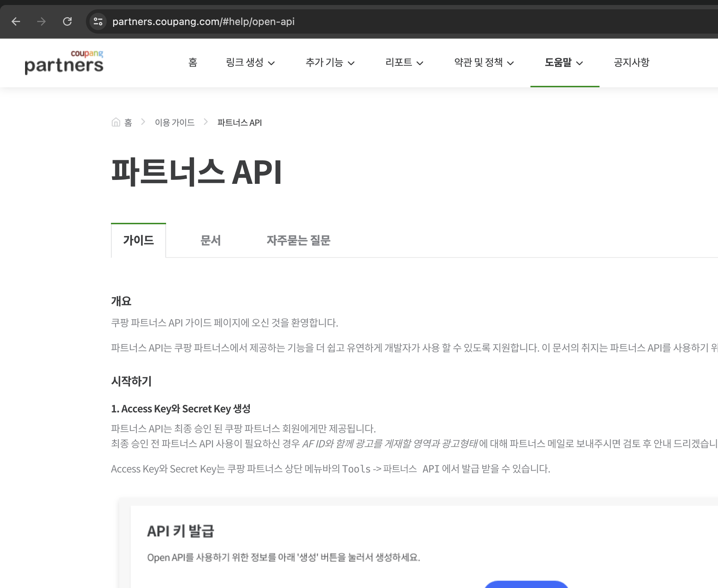Go back with the browser back arrow
This screenshot has width=718, height=588.
(x=16, y=21)
